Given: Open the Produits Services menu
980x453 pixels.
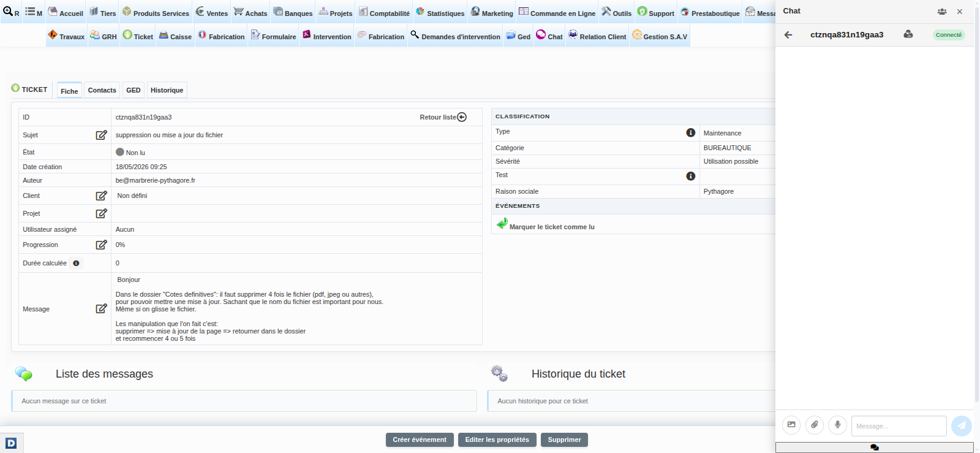Looking at the screenshot, I should (156, 12).
